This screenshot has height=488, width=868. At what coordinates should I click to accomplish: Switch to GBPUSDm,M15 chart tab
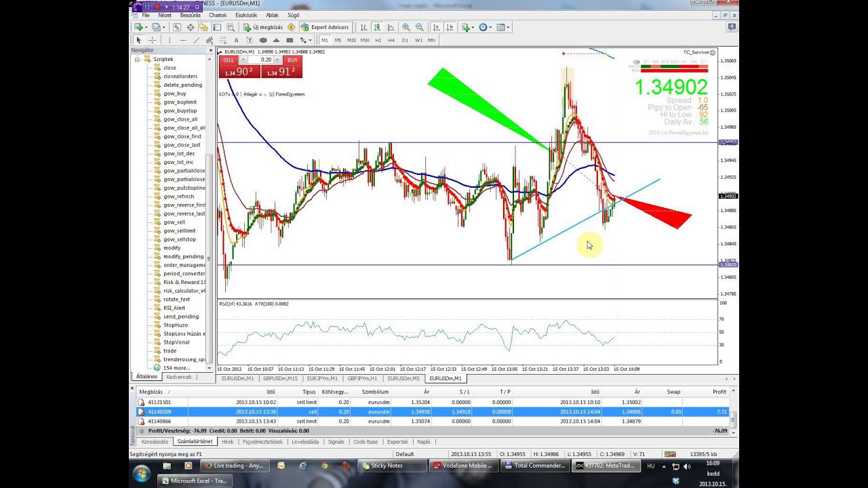point(279,378)
